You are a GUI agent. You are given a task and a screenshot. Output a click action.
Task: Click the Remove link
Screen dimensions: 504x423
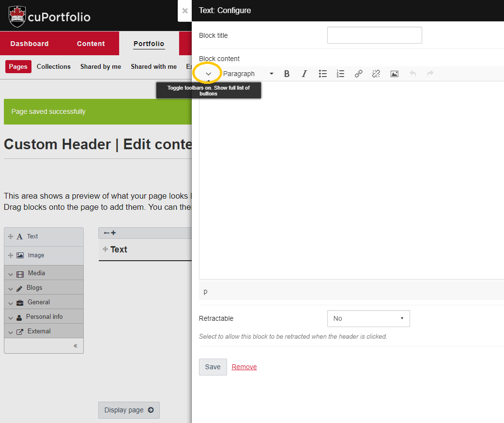click(x=244, y=367)
